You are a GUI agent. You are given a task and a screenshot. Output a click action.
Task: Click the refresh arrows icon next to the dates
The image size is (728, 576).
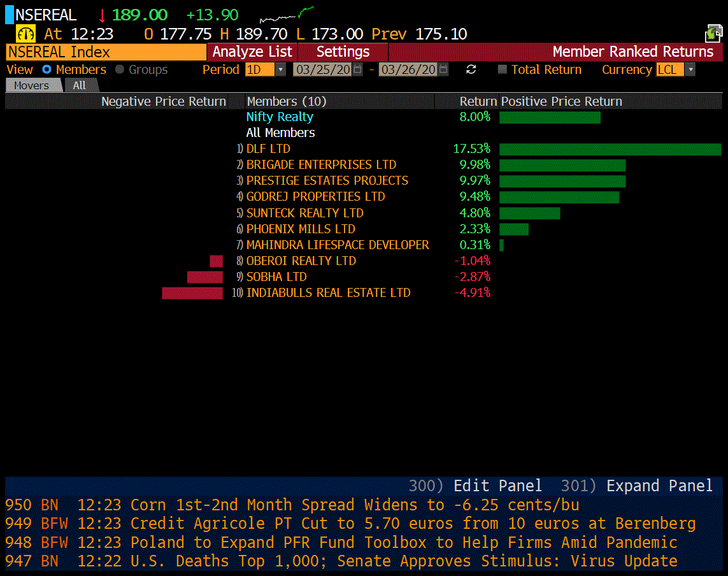[471, 69]
